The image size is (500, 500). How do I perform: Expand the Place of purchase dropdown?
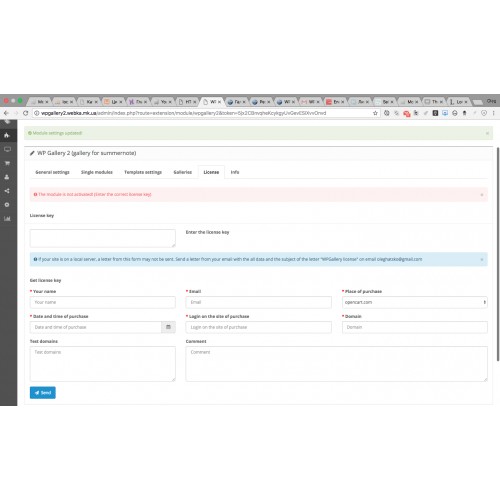coord(415,302)
